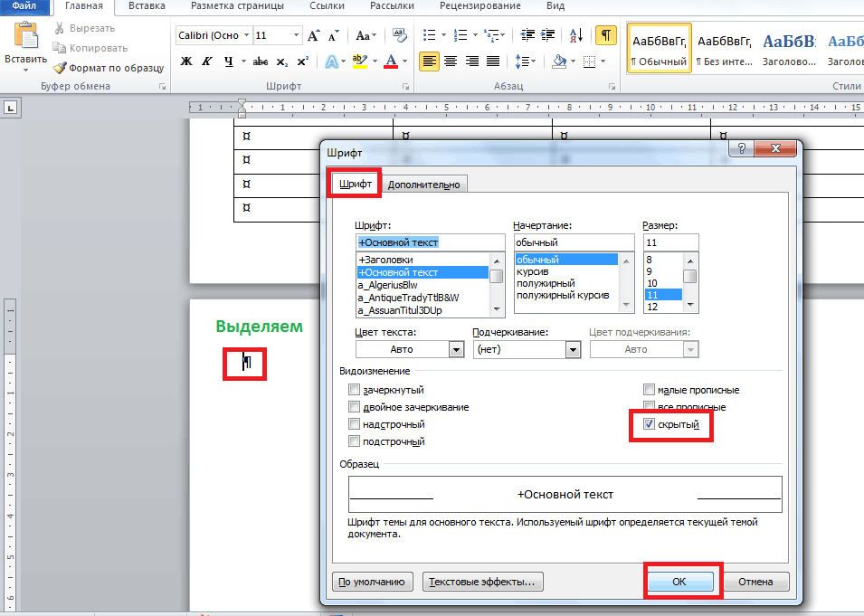Open the Файл tab
This screenshot has width=864, height=616.
24,6
